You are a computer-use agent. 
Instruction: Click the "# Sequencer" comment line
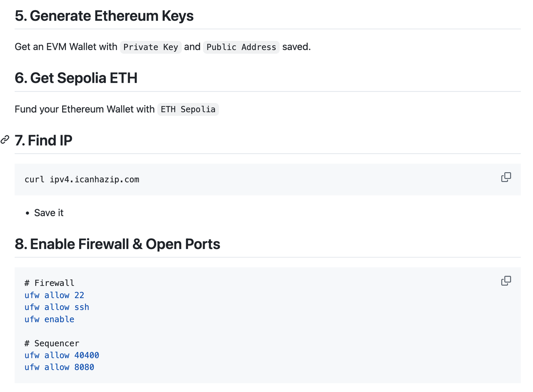pos(52,343)
